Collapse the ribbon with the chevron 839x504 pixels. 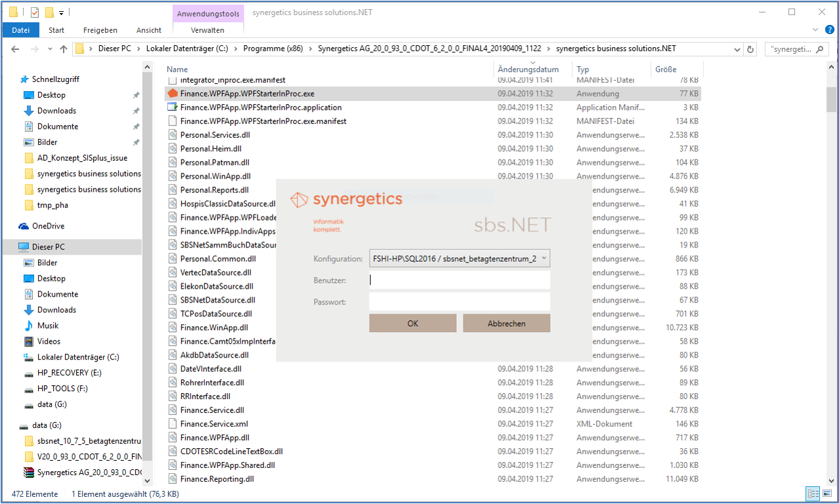coord(814,30)
